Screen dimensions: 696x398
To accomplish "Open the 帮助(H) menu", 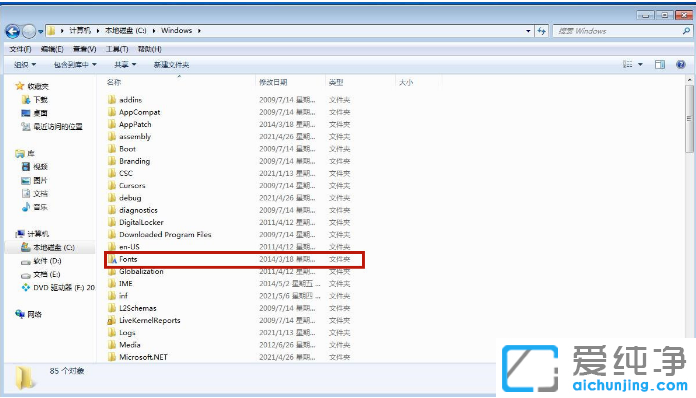I will pyautogui.click(x=149, y=49).
